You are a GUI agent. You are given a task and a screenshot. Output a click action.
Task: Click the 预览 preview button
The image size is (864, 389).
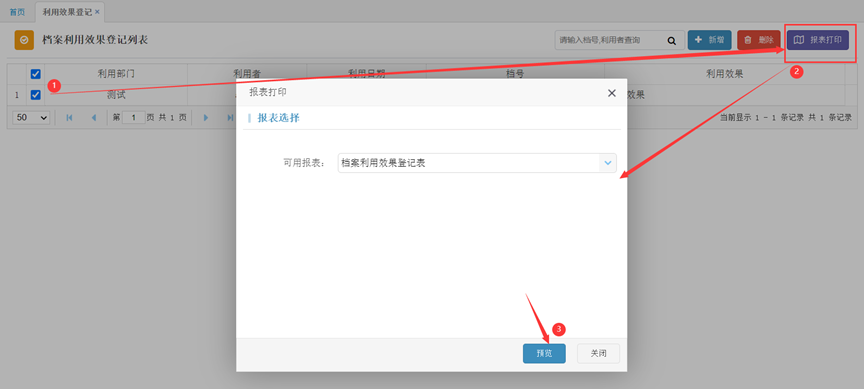coord(544,354)
